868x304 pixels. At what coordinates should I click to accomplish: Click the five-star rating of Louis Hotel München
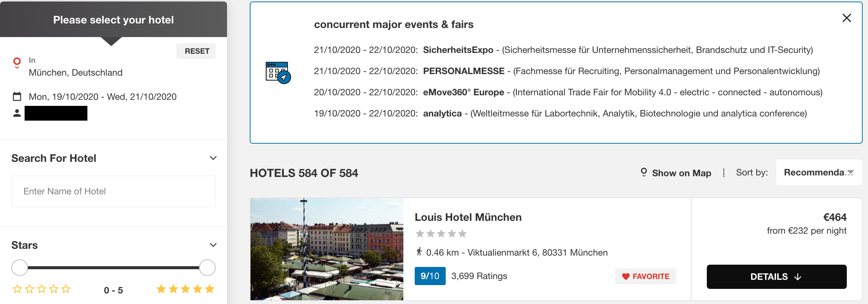pos(441,234)
